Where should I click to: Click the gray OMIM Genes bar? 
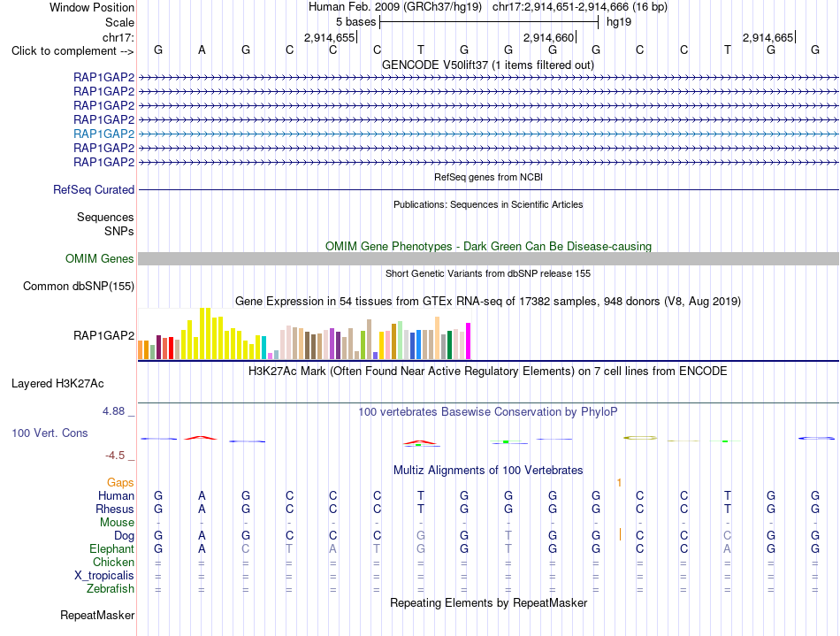click(x=488, y=259)
